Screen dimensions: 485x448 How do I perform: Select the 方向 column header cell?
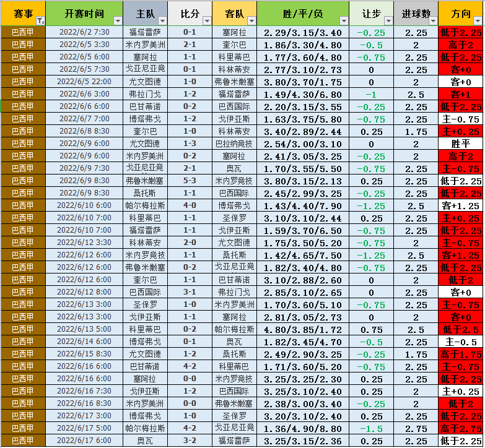pos(461,14)
